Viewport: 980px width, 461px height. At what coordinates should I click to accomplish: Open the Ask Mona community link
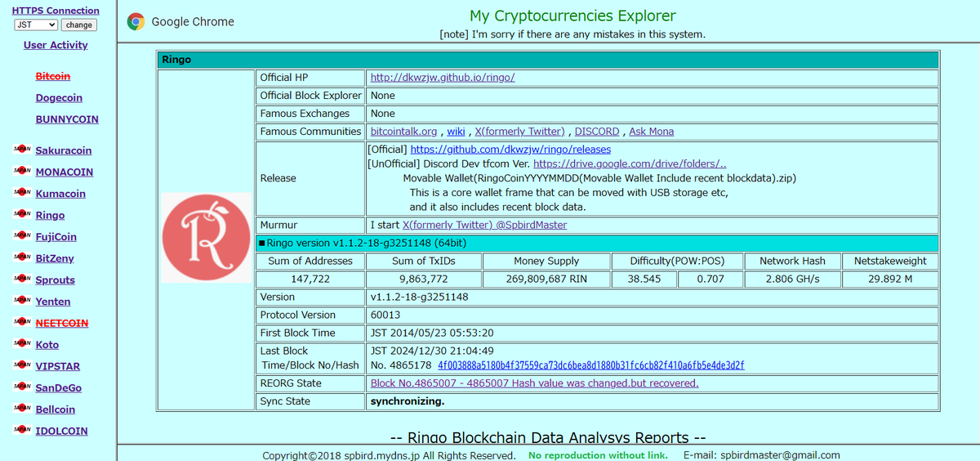coord(652,132)
